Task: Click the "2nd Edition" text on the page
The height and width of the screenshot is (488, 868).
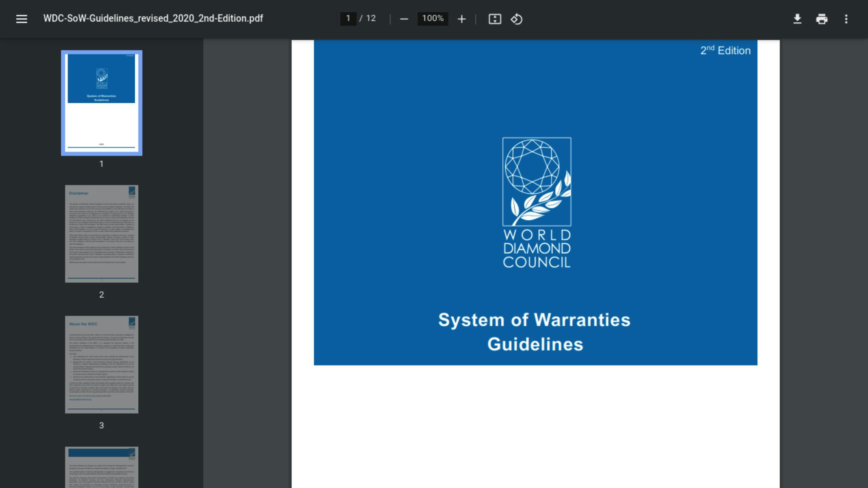Action: click(725, 50)
